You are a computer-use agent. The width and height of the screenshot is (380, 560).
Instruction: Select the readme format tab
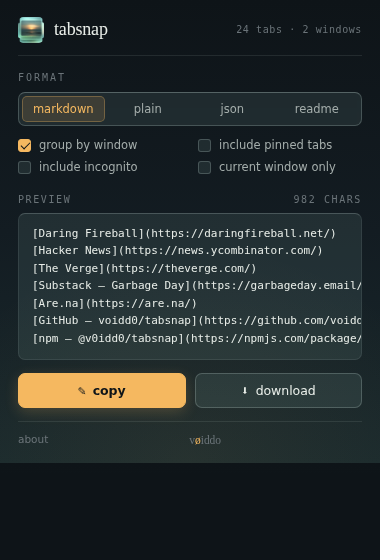316,109
